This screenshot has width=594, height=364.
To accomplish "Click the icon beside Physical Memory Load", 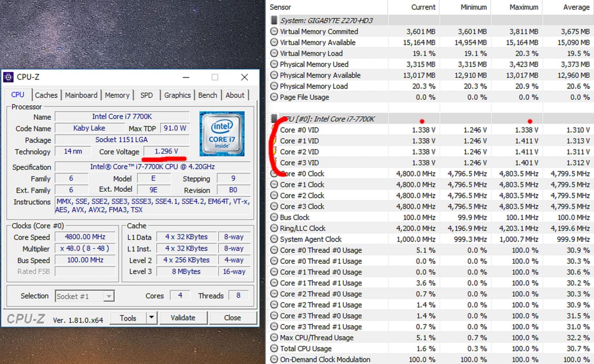I will [x=274, y=86].
